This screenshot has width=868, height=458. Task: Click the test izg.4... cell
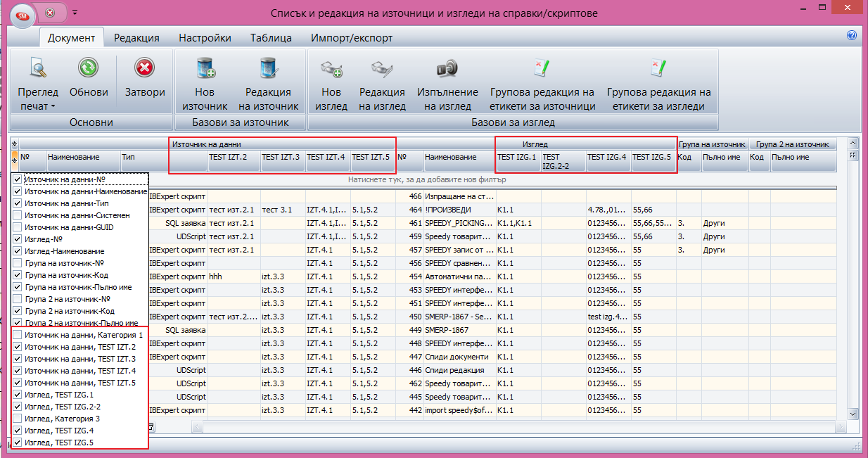pyautogui.click(x=608, y=317)
